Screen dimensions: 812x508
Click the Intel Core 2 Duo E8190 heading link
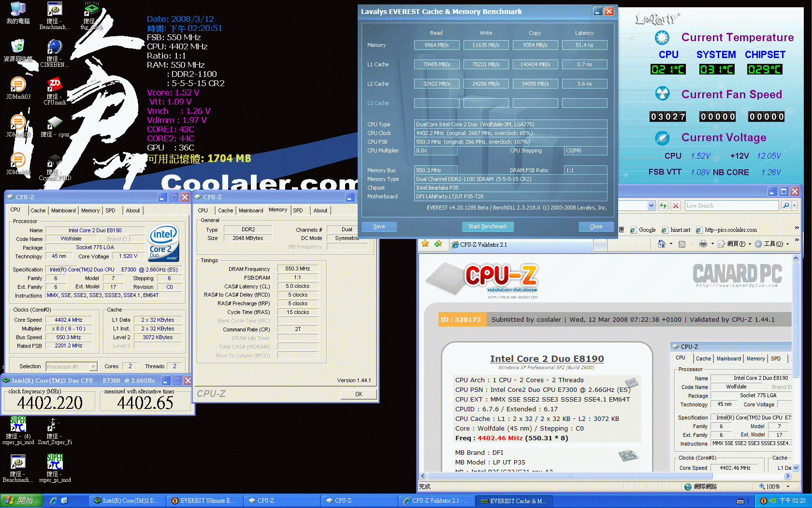[x=547, y=359]
